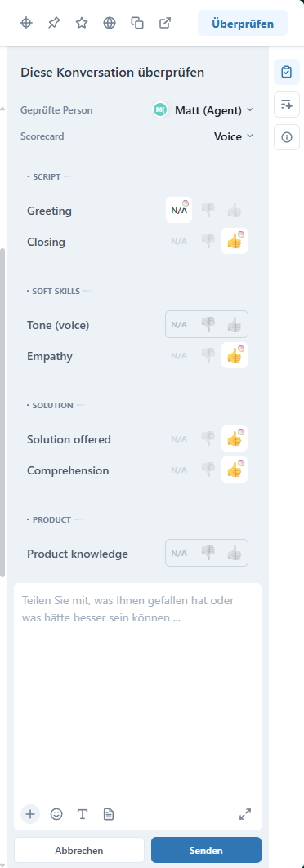This screenshot has width=304, height=868.
Task: Cancel the review with Abbrechen
Action: point(79,850)
